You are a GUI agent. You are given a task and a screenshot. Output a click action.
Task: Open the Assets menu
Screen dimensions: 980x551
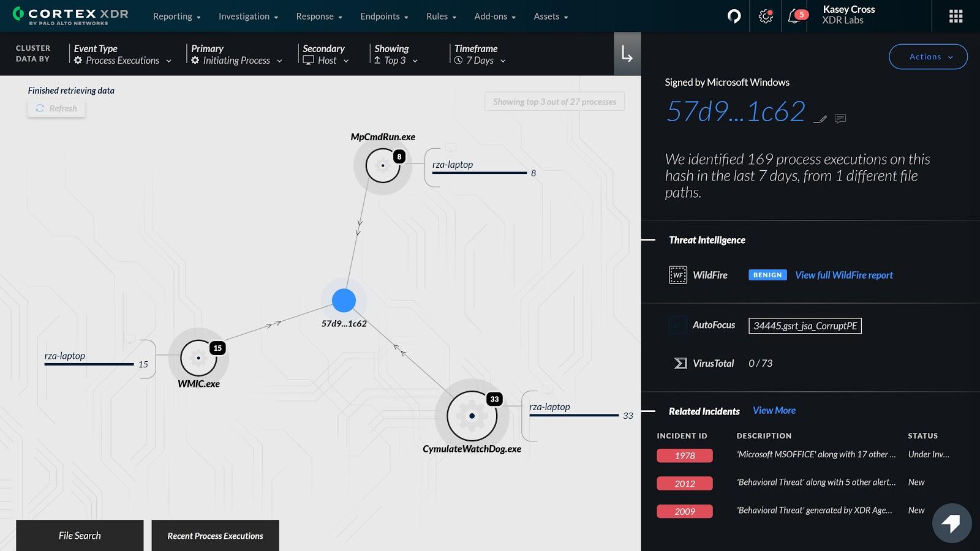[x=551, y=17]
